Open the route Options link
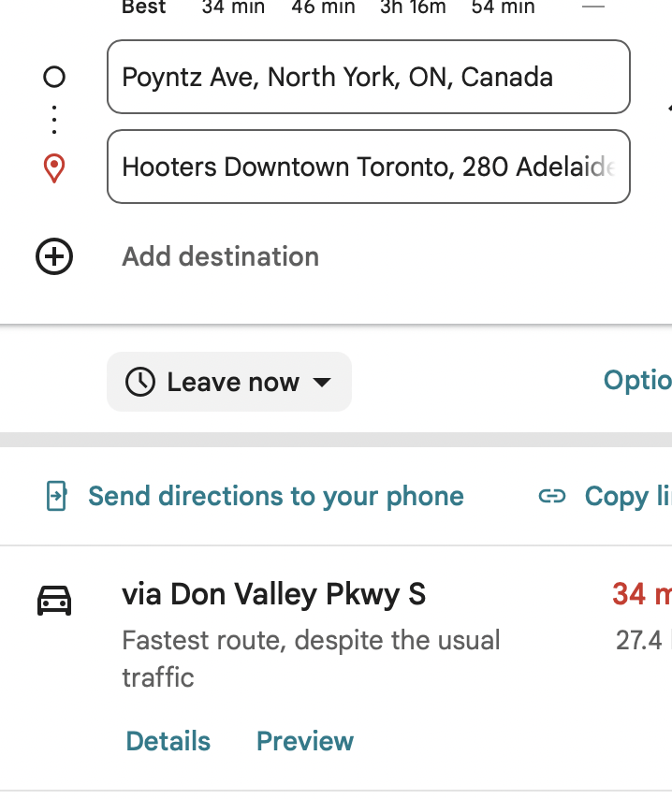 point(637,381)
